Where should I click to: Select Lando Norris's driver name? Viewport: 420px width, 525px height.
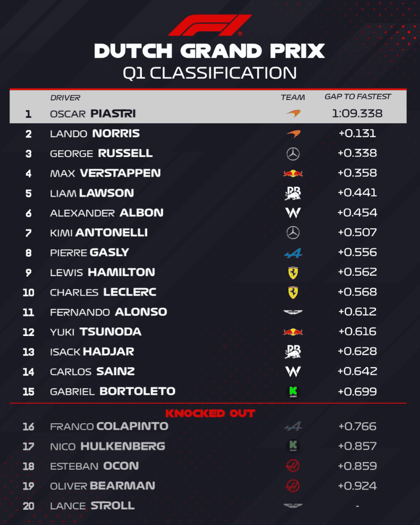coord(94,133)
